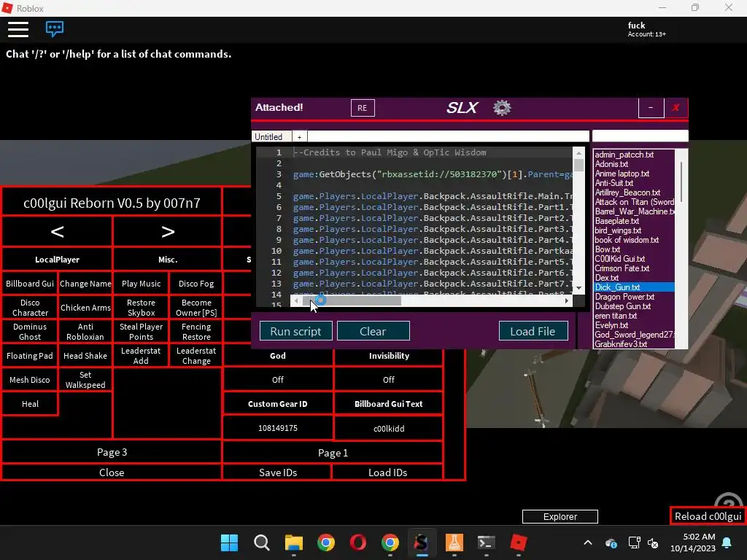The width and height of the screenshot is (747, 560).
Task: Click Change Name option
Action: tap(85, 284)
